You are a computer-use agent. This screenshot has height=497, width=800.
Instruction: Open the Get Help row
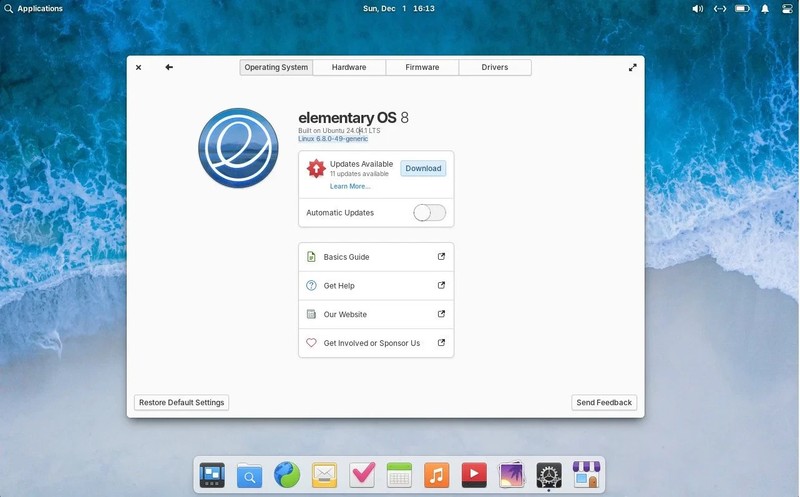point(376,286)
